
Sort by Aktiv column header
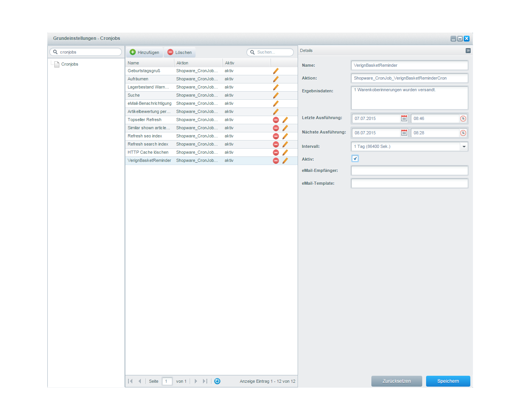point(246,63)
